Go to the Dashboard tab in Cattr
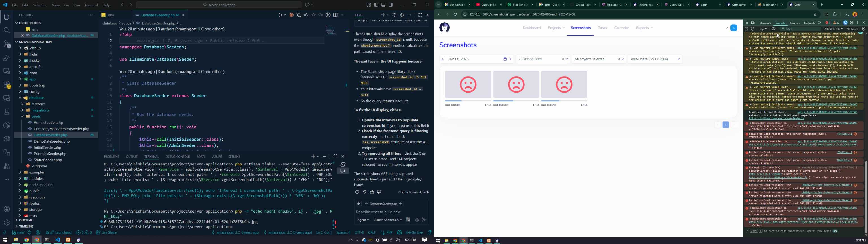868x244 pixels. pyautogui.click(x=532, y=28)
